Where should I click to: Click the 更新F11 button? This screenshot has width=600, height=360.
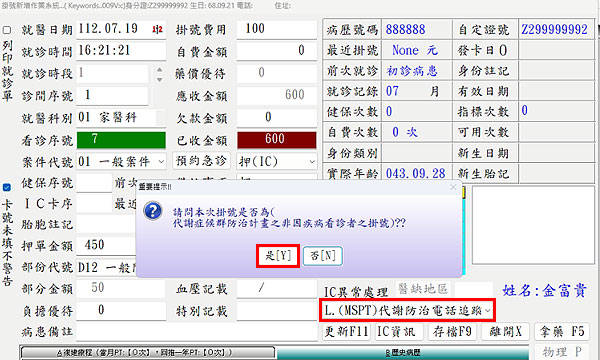(x=347, y=331)
